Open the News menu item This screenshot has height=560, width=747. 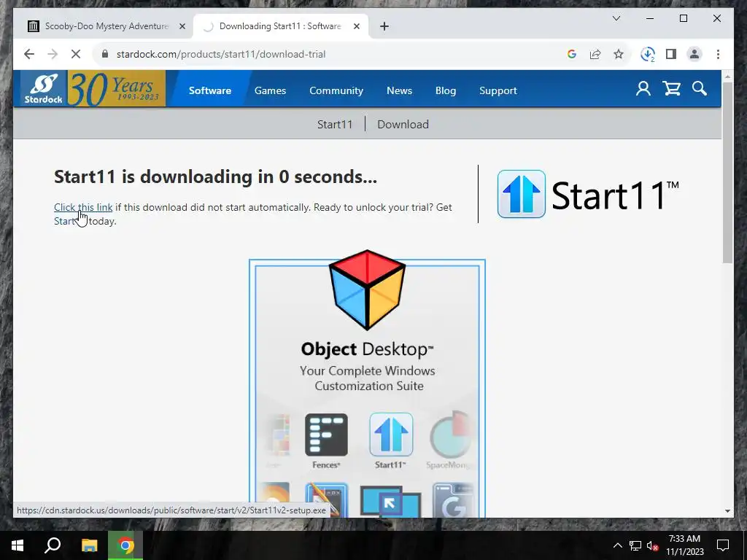pyautogui.click(x=399, y=90)
